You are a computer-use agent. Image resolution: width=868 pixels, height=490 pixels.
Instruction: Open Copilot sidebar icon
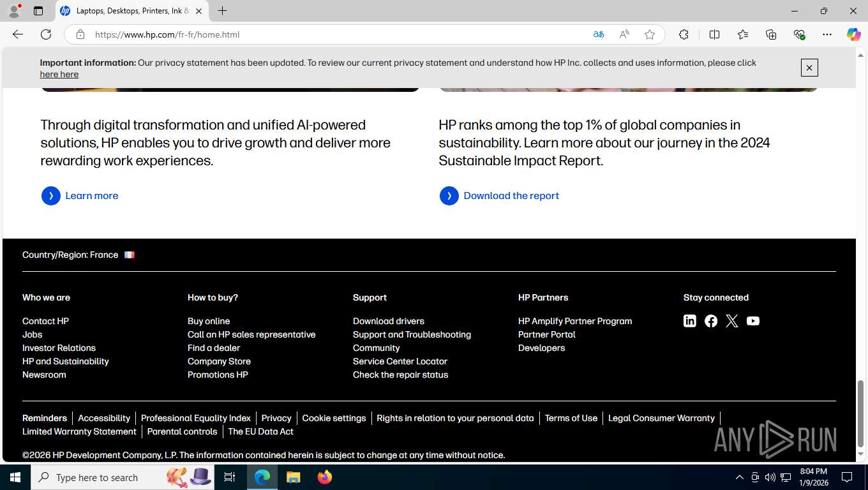(x=854, y=34)
